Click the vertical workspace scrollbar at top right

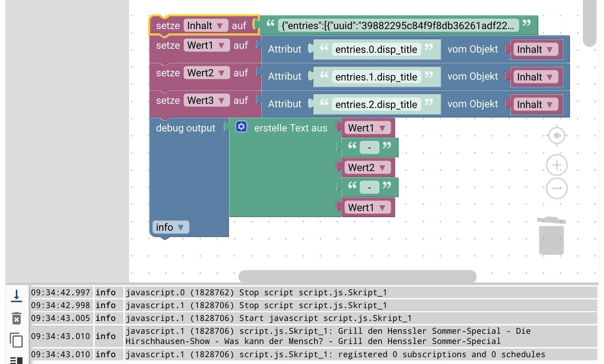pyautogui.click(x=590, y=23)
